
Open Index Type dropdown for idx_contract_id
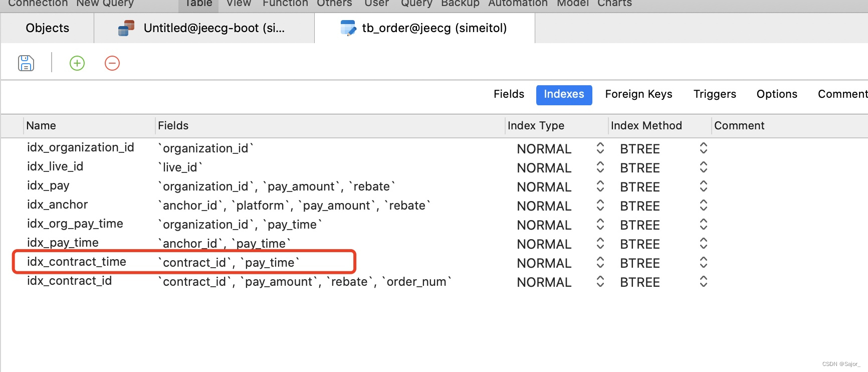(600, 282)
